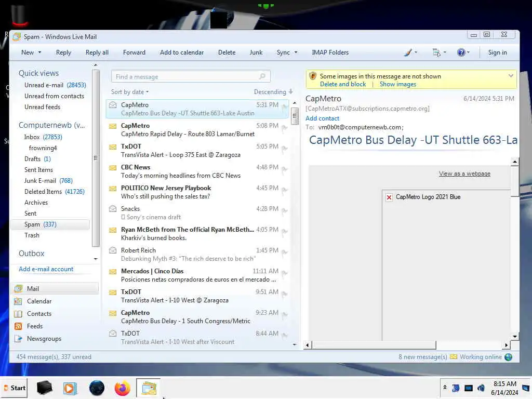Screen dimensions: 532x399
Task: Flag the Ryan McBeth message
Action: tap(285, 232)
